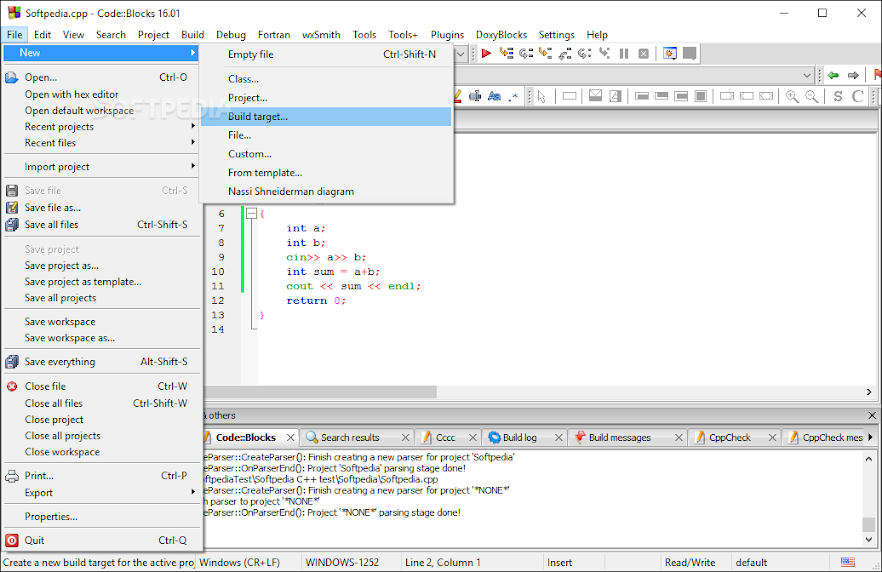
Task: Click the Stop debugger icon
Action: point(643,54)
